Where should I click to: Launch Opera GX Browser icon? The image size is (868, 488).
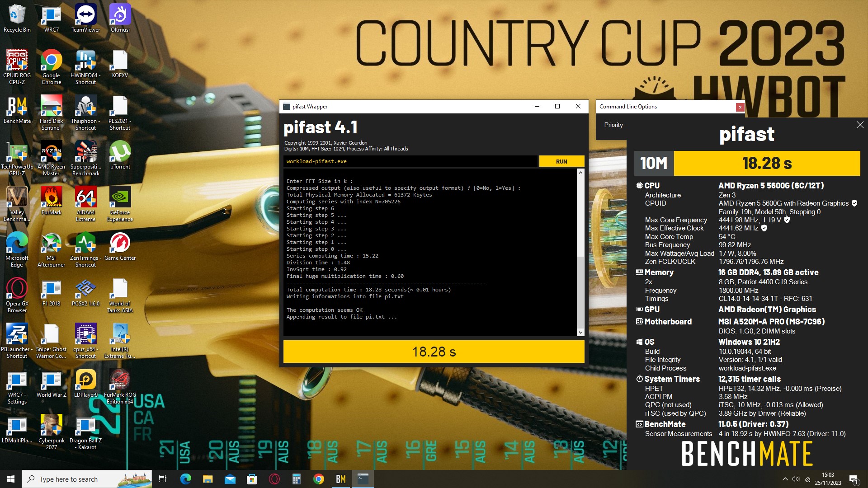(x=17, y=295)
